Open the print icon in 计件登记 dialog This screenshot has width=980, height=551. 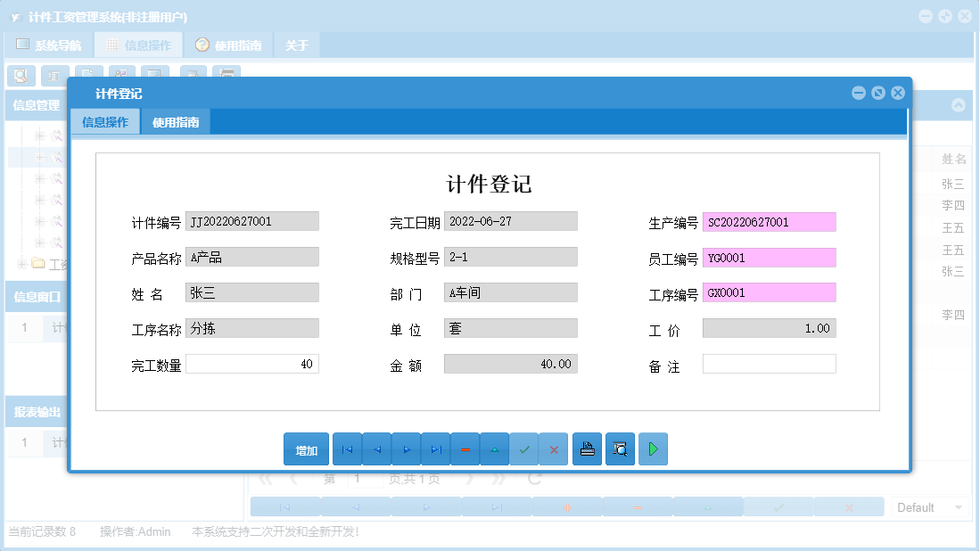[x=587, y=448]
